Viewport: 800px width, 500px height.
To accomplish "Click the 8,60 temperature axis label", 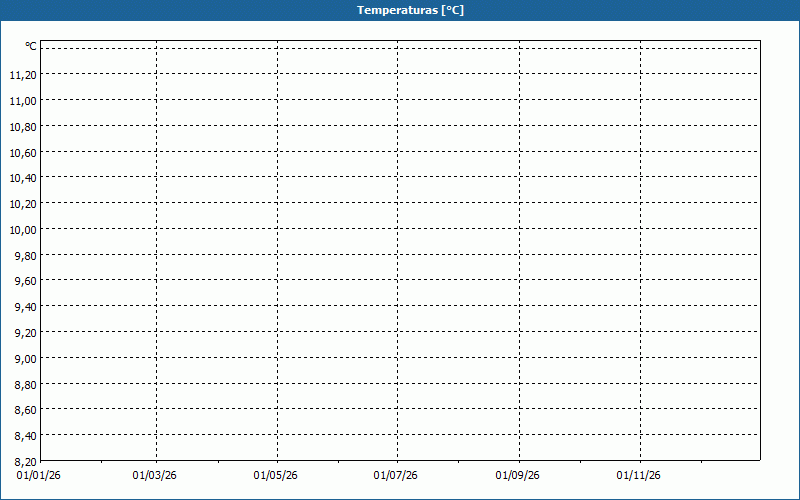I will (x=25, y=410).
